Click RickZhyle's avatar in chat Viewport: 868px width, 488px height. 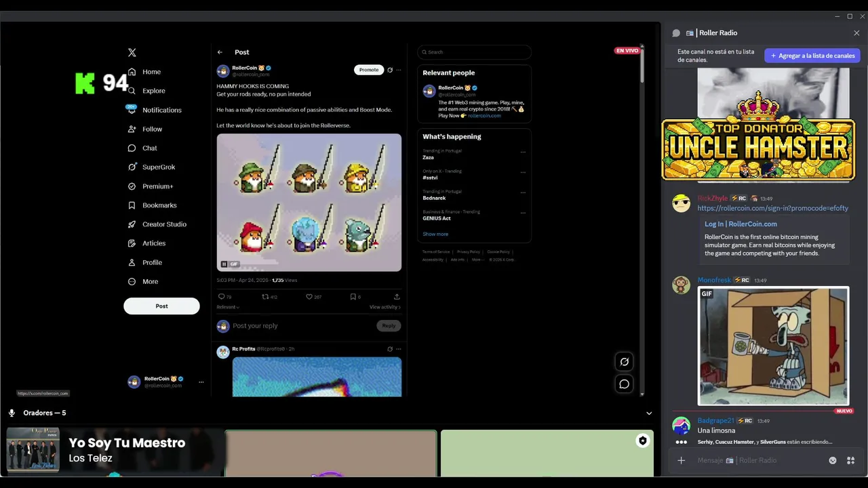click(x=682, y=203)
